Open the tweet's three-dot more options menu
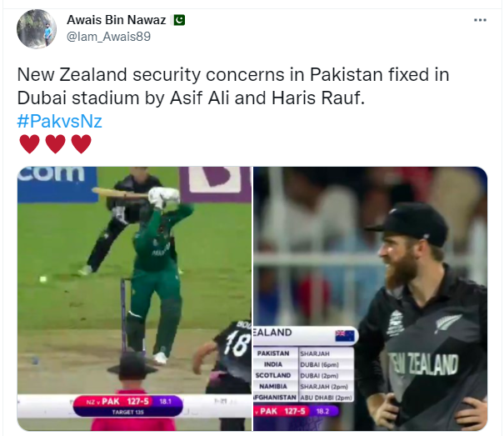This screenshot has height=436, width=504. coord(480,20)
